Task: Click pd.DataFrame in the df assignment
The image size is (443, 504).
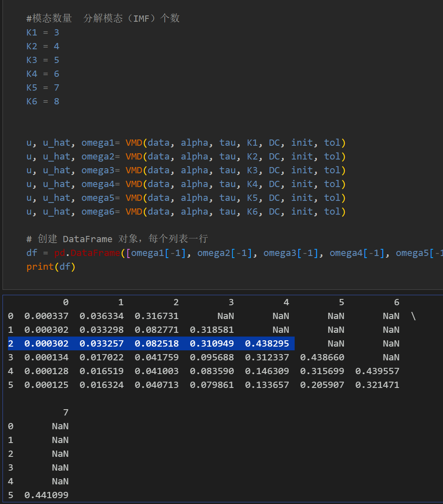Action: pos(87,253)
